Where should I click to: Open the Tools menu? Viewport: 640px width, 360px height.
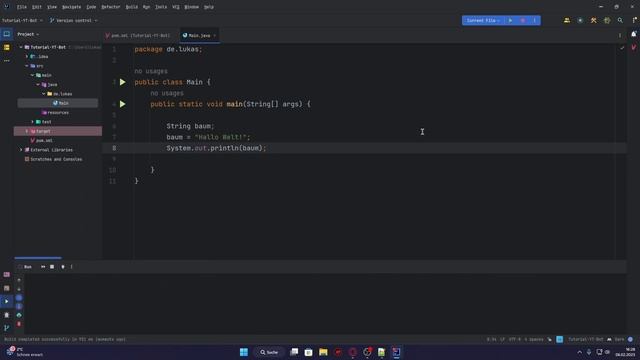tap(161, 7)
